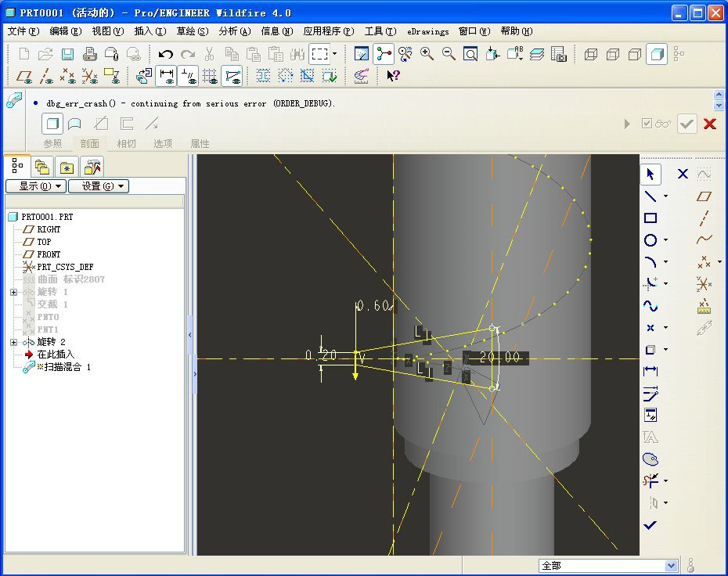Open the Circle tool flyout arrow
Image resolution: width=728 pixels, height=576 pixels.
point(666,240)
